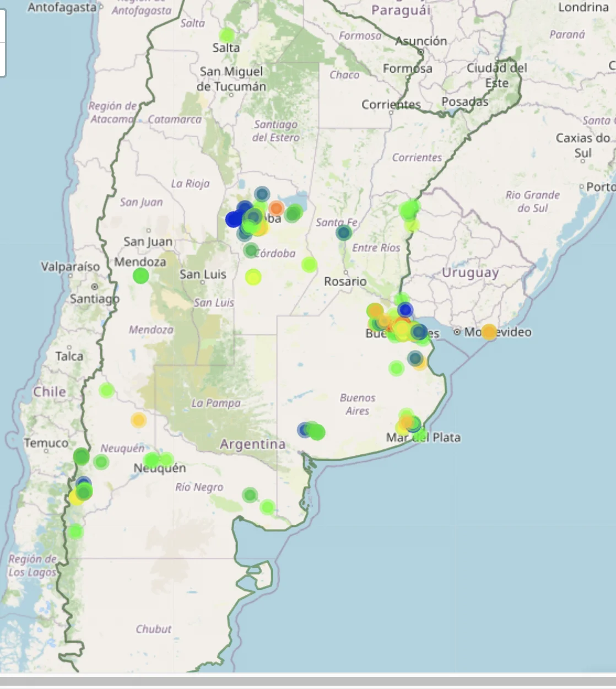This screenshot has height=689, width=616.
Task: Click the 'Rio Grande do Sul' label
Action: coord(533,201)
